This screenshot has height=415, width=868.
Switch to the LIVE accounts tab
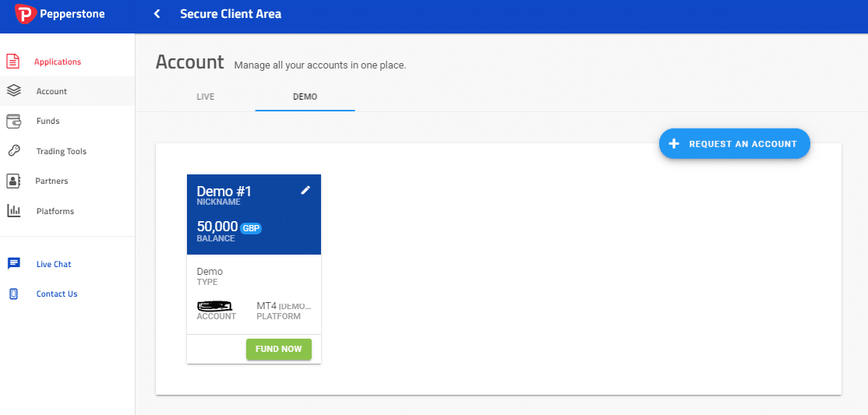[206, 97]
